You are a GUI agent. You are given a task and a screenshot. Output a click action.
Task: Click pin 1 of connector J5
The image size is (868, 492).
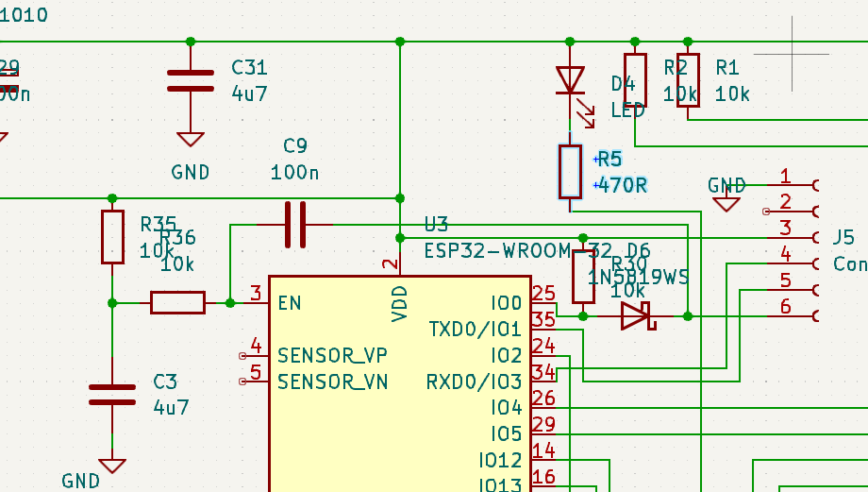tap(785, 177)
